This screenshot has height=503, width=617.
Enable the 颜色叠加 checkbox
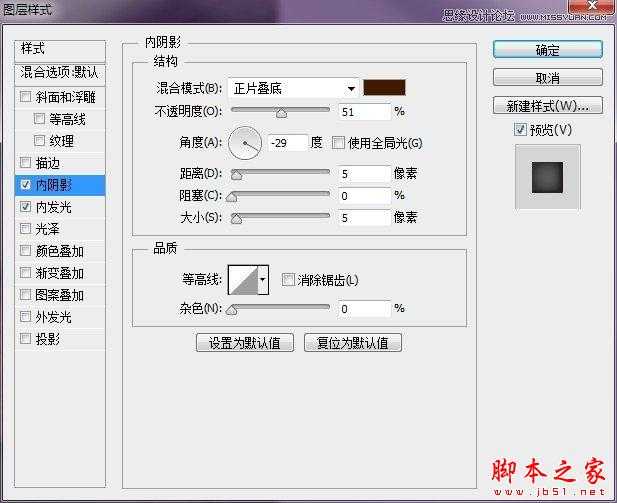pos(26,250)
